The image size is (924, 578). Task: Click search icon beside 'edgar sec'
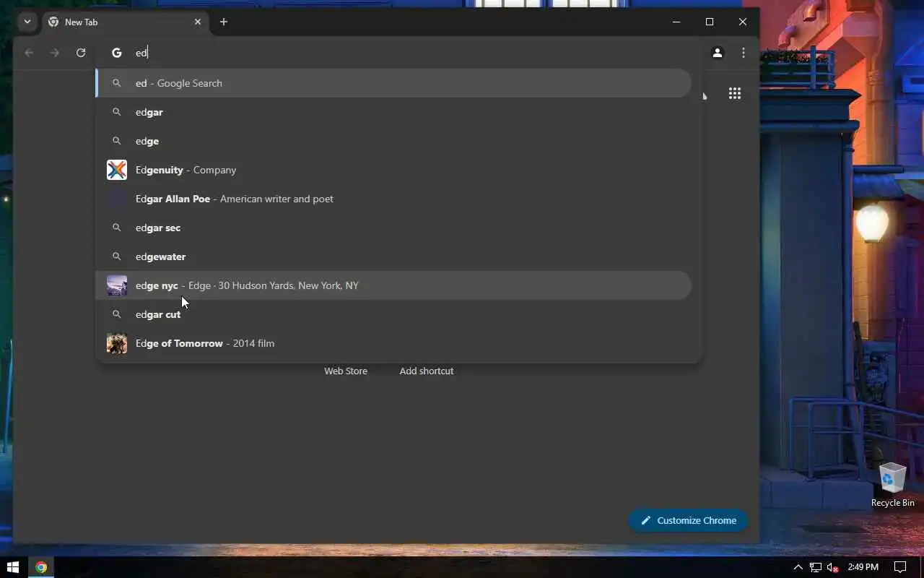coord(117,228)
